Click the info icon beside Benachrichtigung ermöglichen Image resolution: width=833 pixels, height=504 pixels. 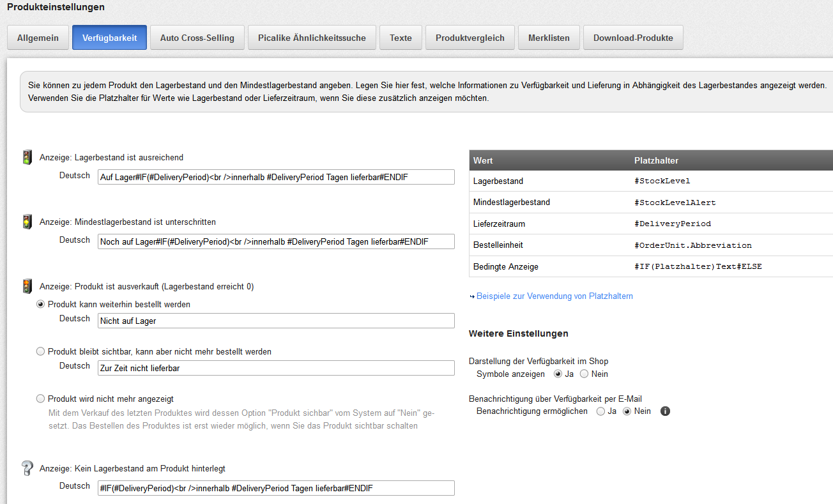pyautogui.click(x=665, y=411)
